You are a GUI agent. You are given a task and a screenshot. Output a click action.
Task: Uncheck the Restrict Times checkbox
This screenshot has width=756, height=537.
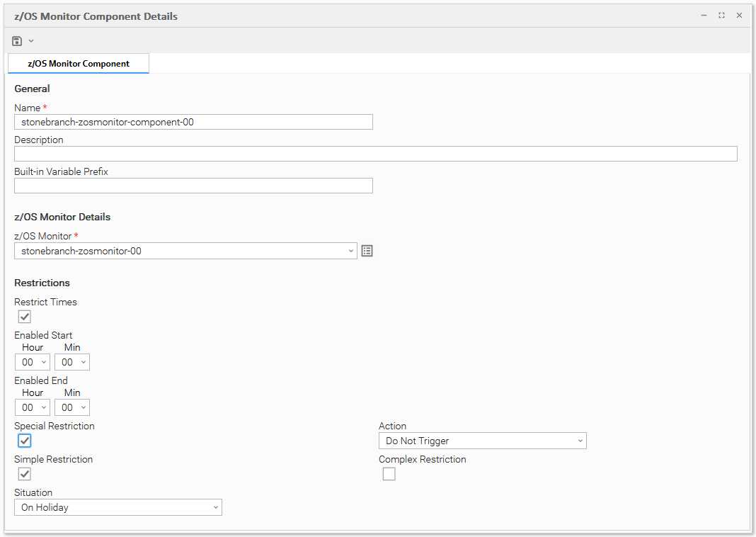click(x=25, y=317)
